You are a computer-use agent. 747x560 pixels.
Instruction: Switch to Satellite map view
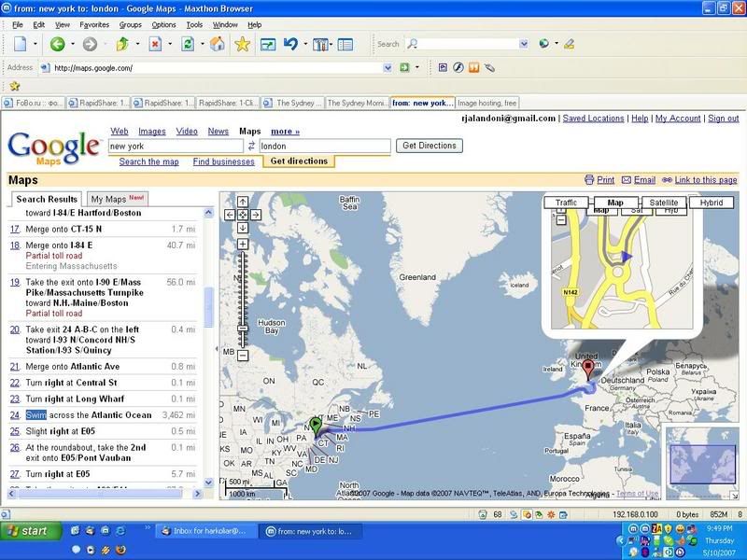(x=664, y=203)
